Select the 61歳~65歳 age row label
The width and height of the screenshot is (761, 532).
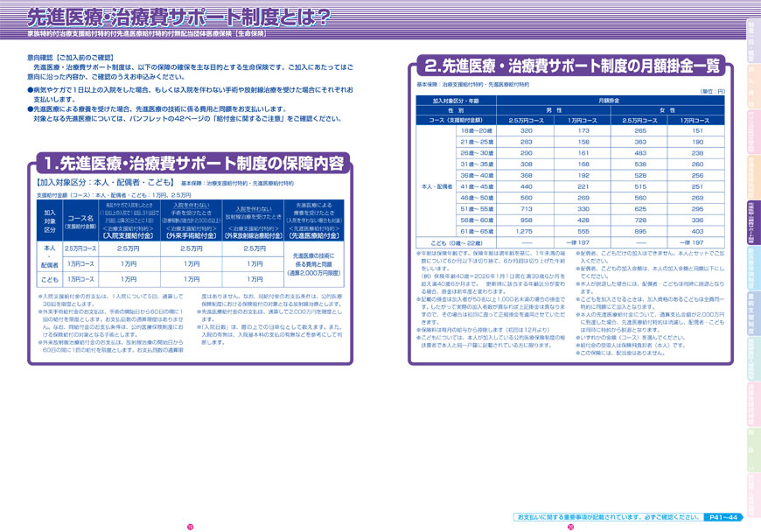(476, 231)
